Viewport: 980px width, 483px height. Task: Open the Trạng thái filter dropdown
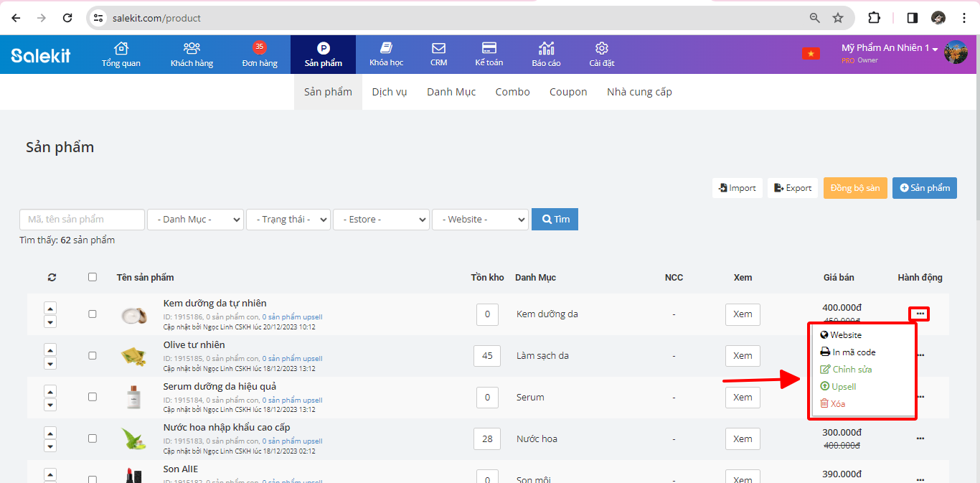(x=288, y=220)
